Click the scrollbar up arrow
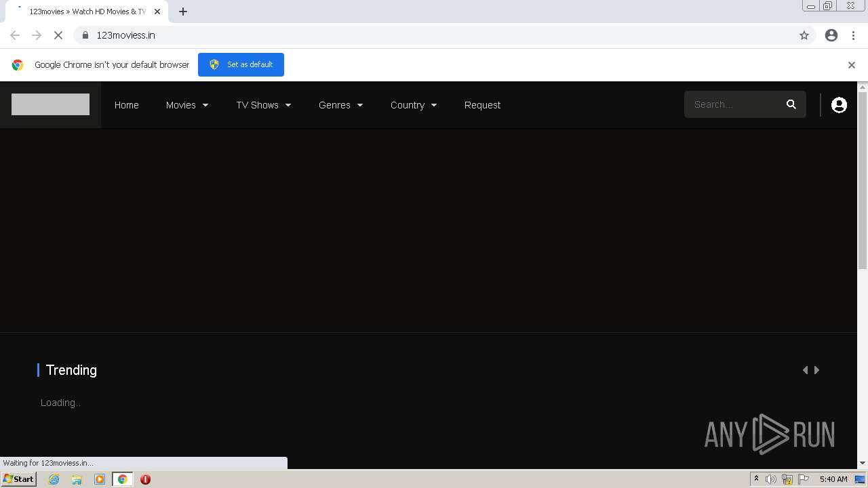 coord(863,87)
